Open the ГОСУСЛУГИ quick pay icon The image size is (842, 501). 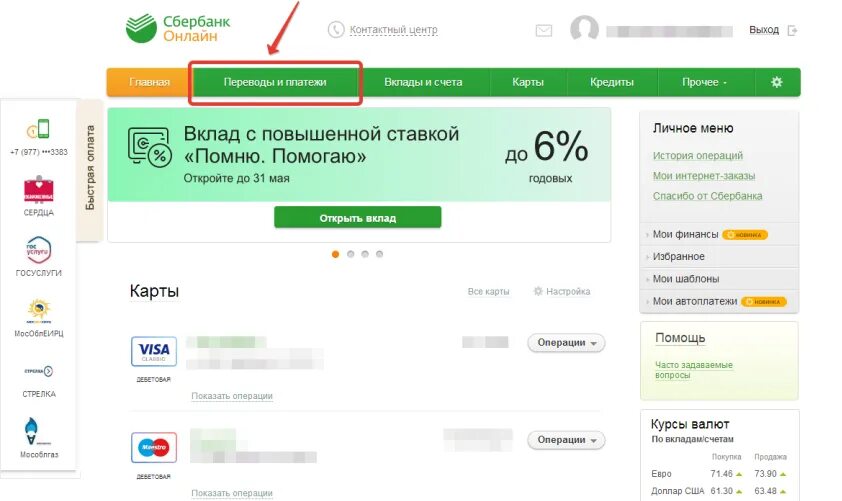39,250
